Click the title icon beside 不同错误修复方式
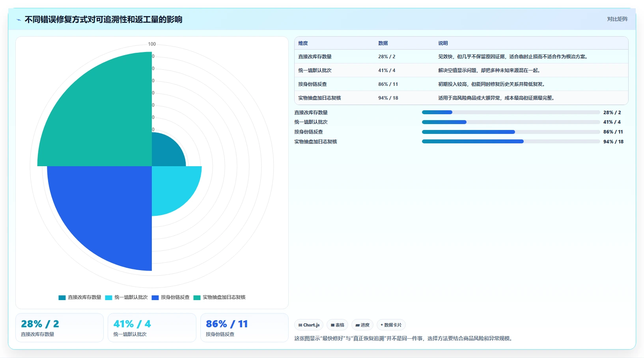The height and width of the screenshot is (358, 644). [19, 20]
